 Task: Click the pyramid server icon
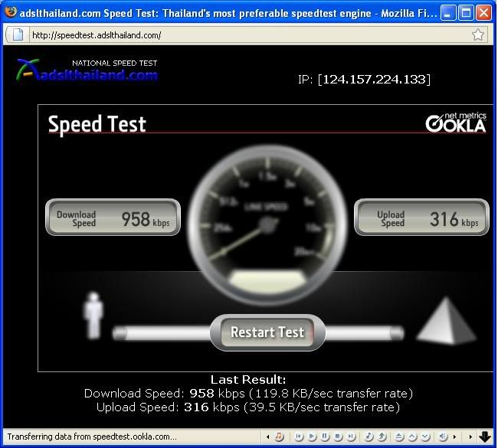447,321
